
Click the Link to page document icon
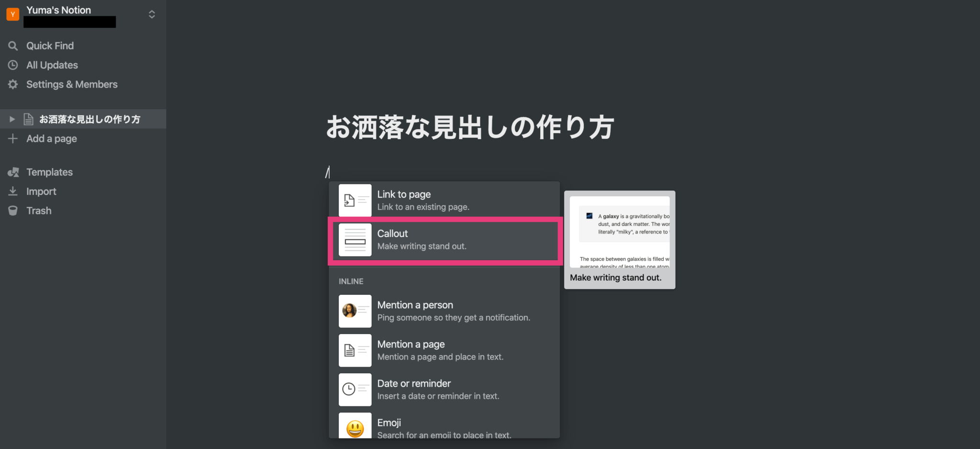click(x=355, y=200)
